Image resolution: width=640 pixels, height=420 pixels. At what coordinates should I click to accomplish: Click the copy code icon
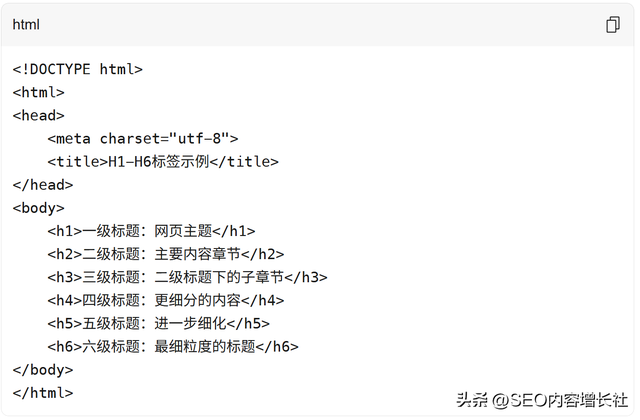pos(613,25)
